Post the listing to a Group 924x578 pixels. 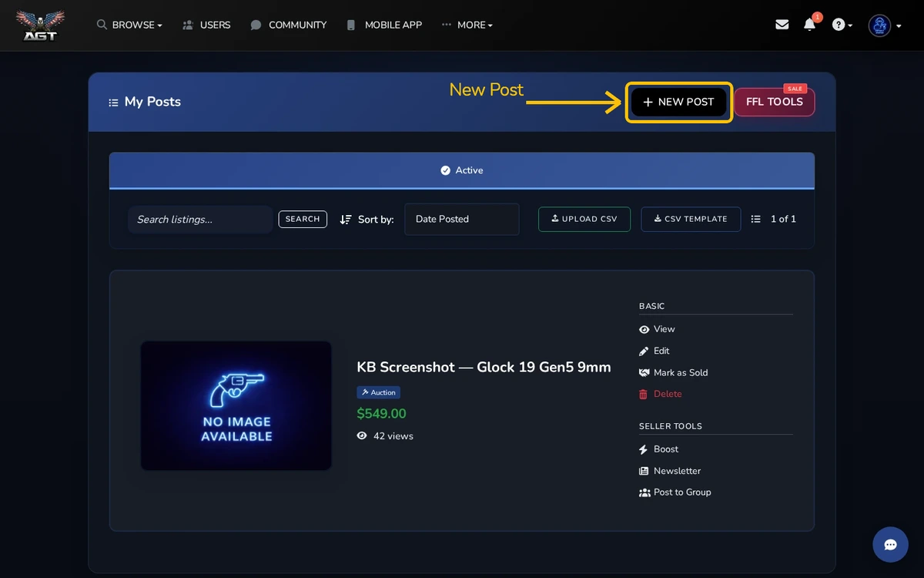click(675, 492)
